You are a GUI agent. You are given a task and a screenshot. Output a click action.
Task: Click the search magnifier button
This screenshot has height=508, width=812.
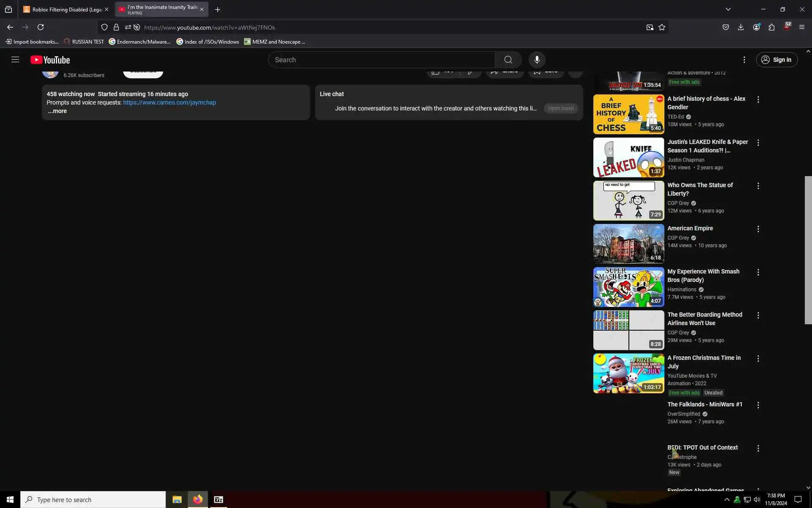coord(508,60)
